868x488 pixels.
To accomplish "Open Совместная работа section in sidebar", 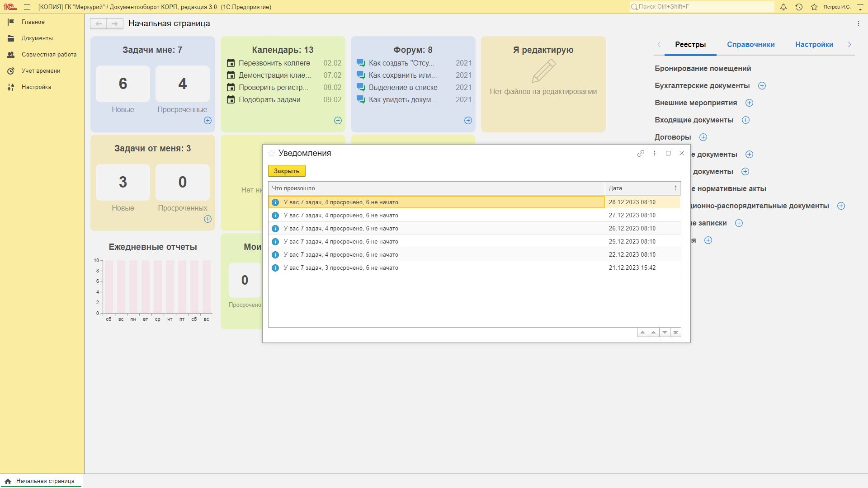I will 49,54.
